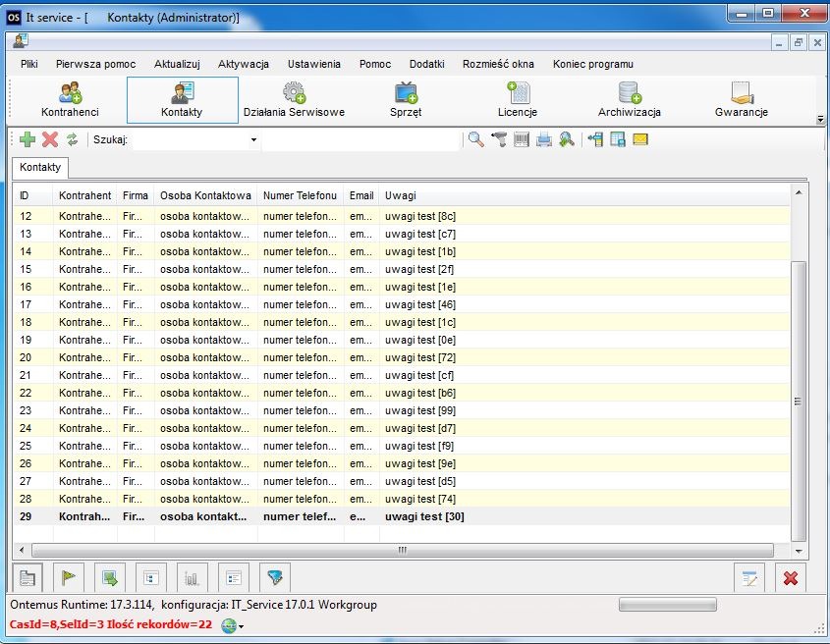Viewport: 830px width, 644px height.
Task: Click the red X delete record icon
Action: (x=50, y=140)
